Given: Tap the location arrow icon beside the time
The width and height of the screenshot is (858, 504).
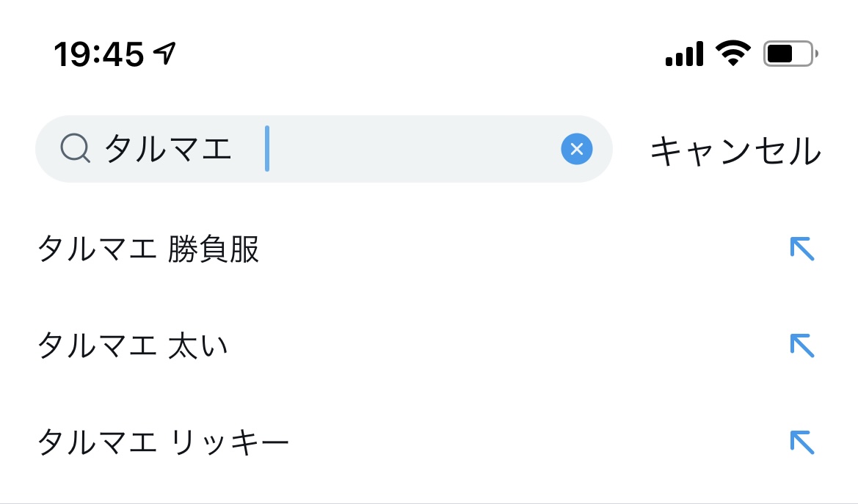Looking at the screenshot, I should click(165, 53).
